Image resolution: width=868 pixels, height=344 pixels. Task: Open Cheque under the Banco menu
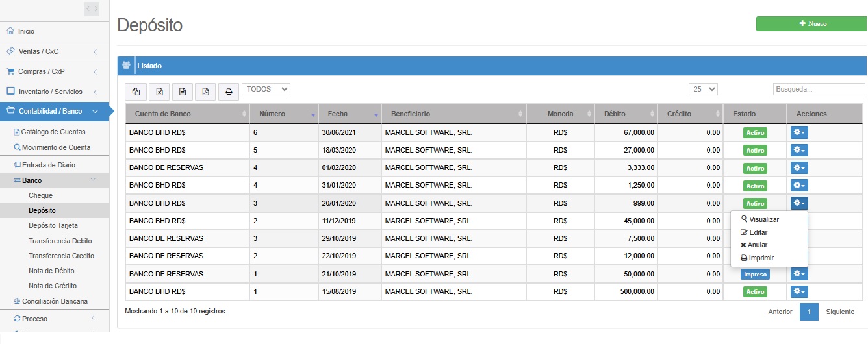41,195
